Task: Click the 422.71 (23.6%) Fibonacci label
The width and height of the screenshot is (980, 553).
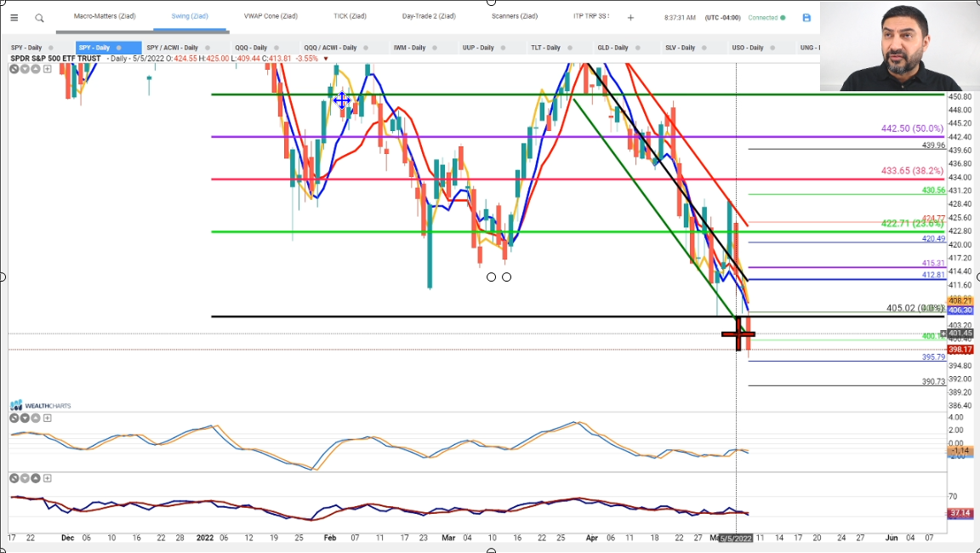Action: coord(912,223)
